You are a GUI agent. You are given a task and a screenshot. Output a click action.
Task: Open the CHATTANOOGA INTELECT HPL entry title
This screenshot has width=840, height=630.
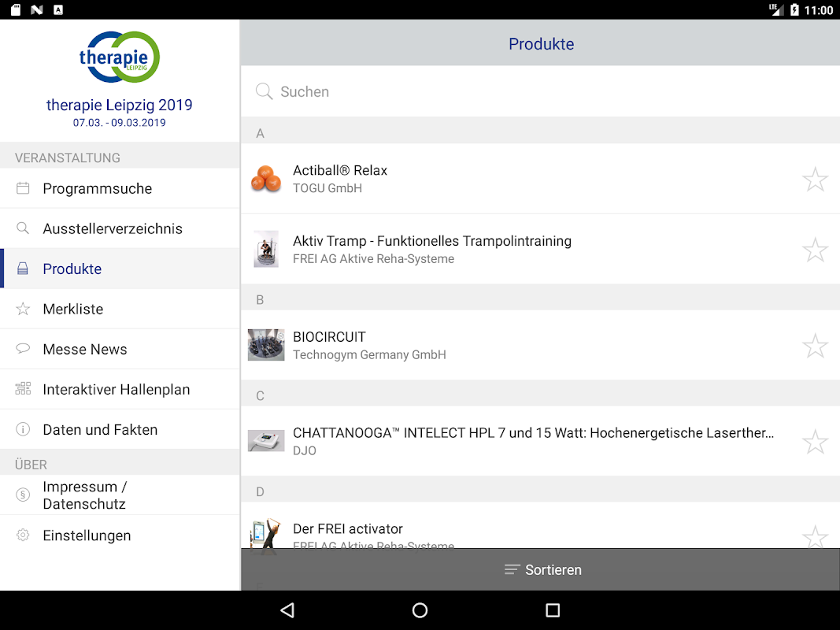click(x=533, y=433)
